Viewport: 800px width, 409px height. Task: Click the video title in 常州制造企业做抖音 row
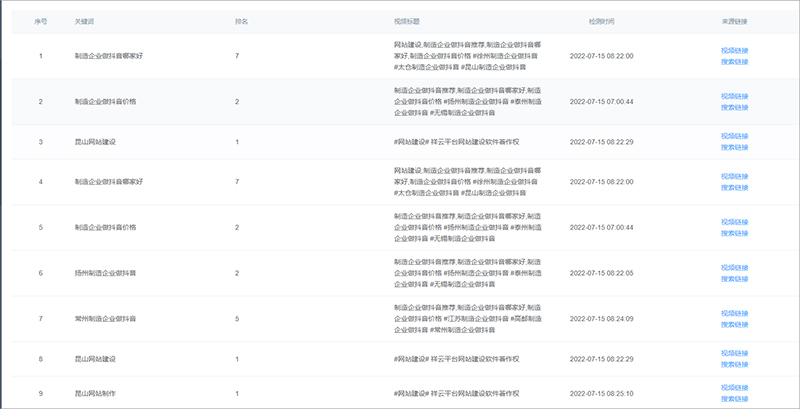pyautogui.click(x=467, y=319)
